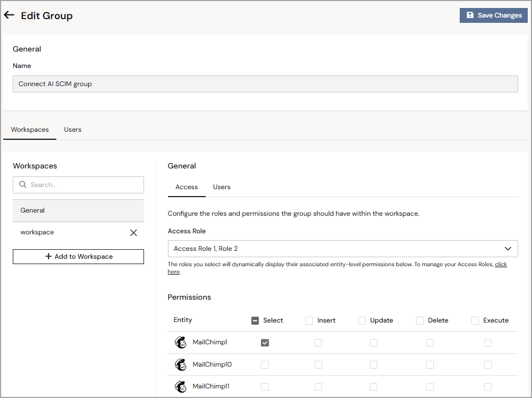Screen dimensions: 532x398
Task: Open the Access Role dropdown
Action: coord(343,249)
